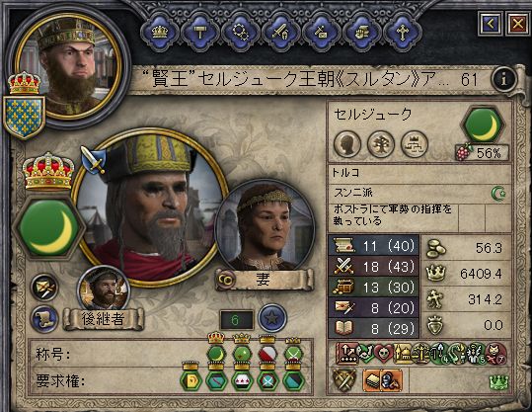
Task: Open the intrigue fist-and-scroll menu icon
Action: pos(361,33)
